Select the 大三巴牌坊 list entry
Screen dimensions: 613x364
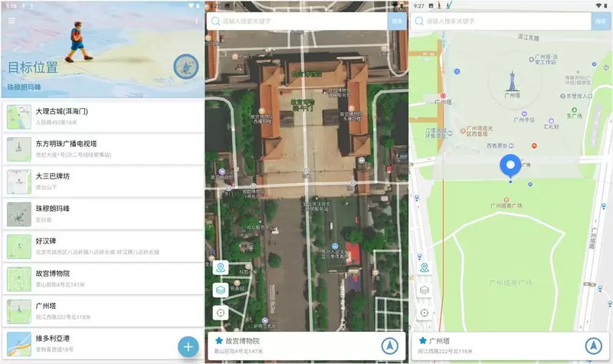click(103, 182)
